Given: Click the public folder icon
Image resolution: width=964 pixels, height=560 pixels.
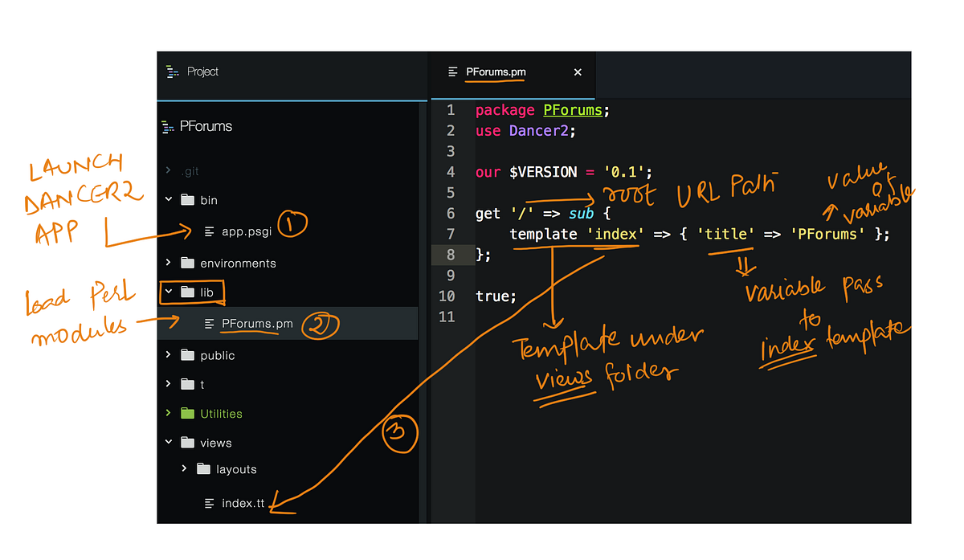Looking at the screenshot, I should pyautogui.click(x=187, y=354).
